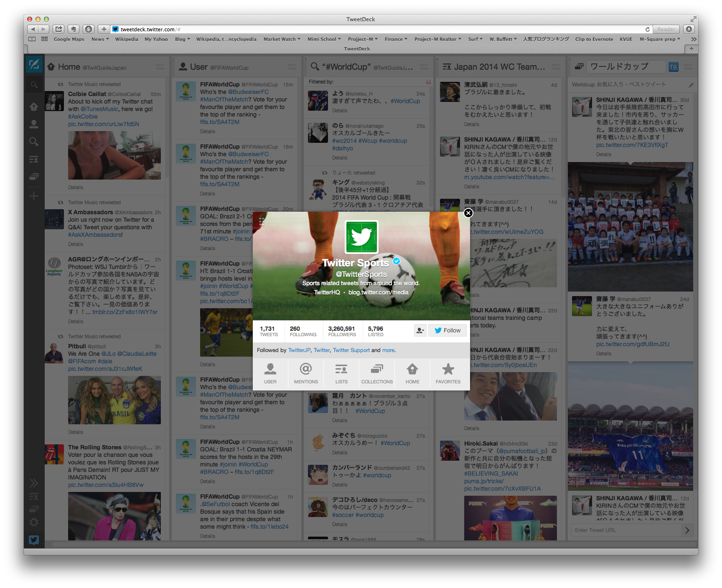Open the share icon in browser toolbar
The image size is (722, 588).
(x=59, y=29)
